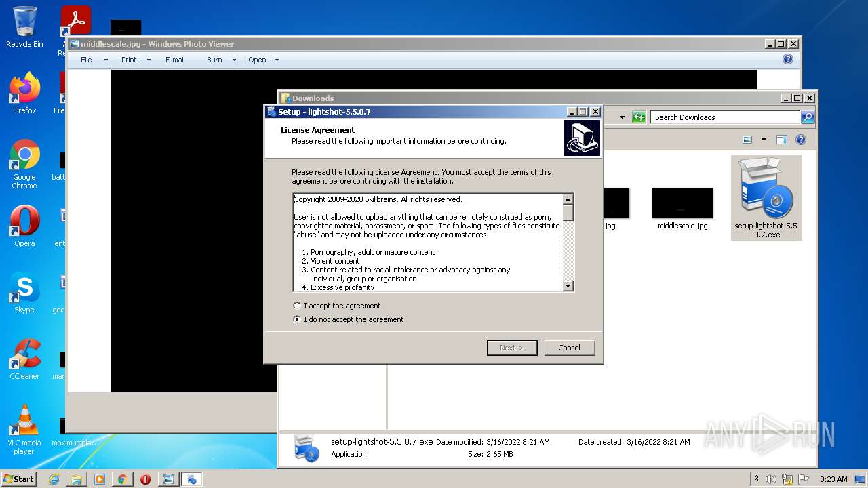Click in the Search Downloads field

click(x=724, y=117)
